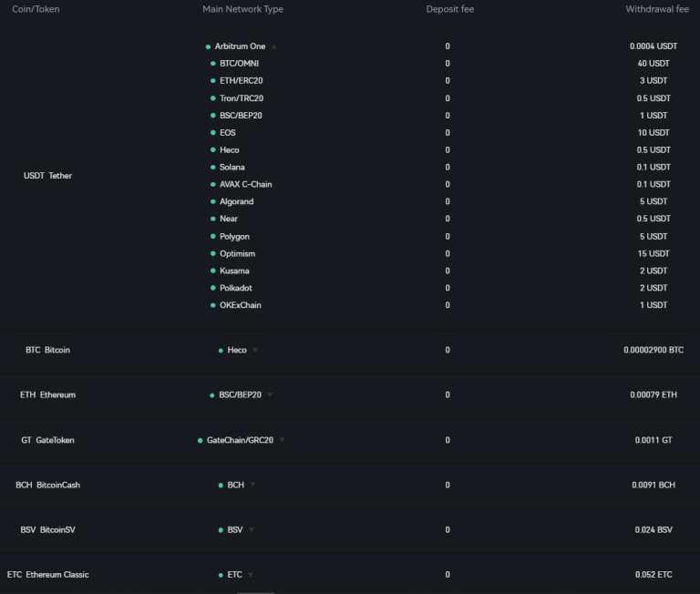Open the BSV network dropdown arrow
700x594 pixels.
[252, 529]
